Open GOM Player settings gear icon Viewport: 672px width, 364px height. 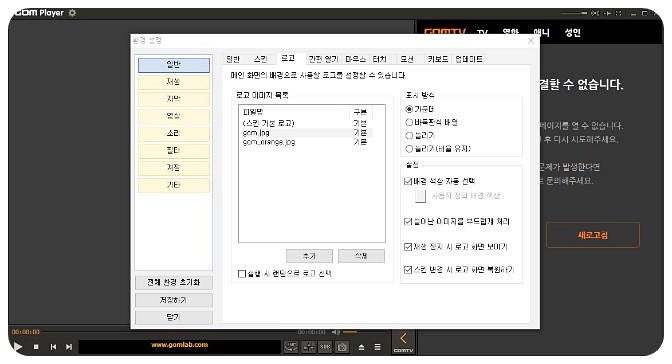72,13
